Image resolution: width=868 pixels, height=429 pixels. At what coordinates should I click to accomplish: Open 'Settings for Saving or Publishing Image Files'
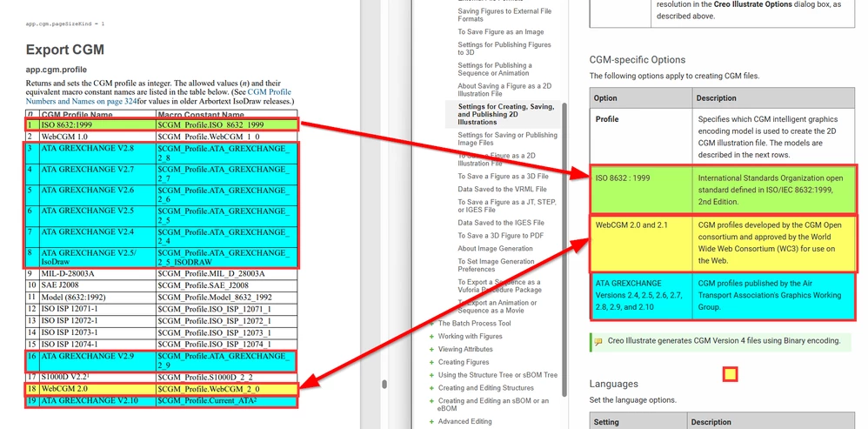[x=507, y=139]
